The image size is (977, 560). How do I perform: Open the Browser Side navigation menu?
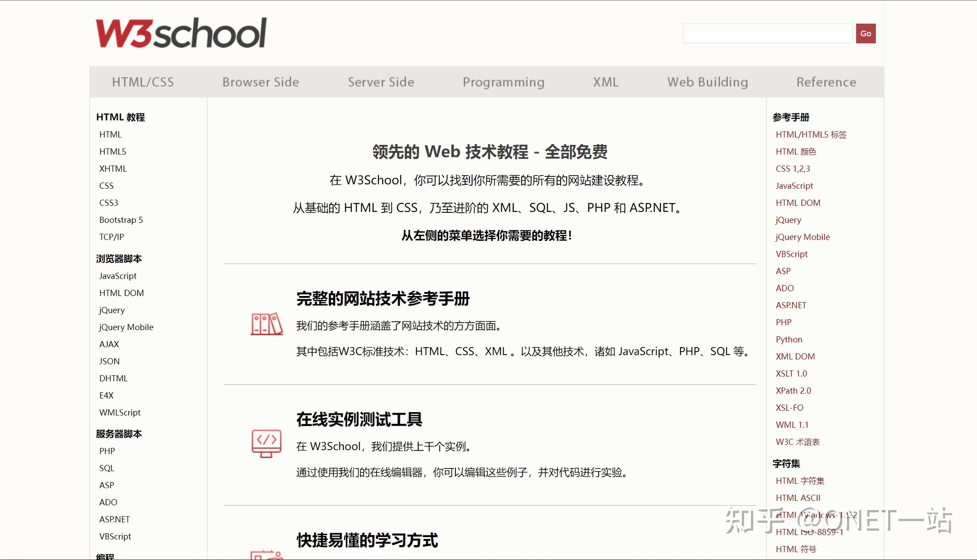261,81
